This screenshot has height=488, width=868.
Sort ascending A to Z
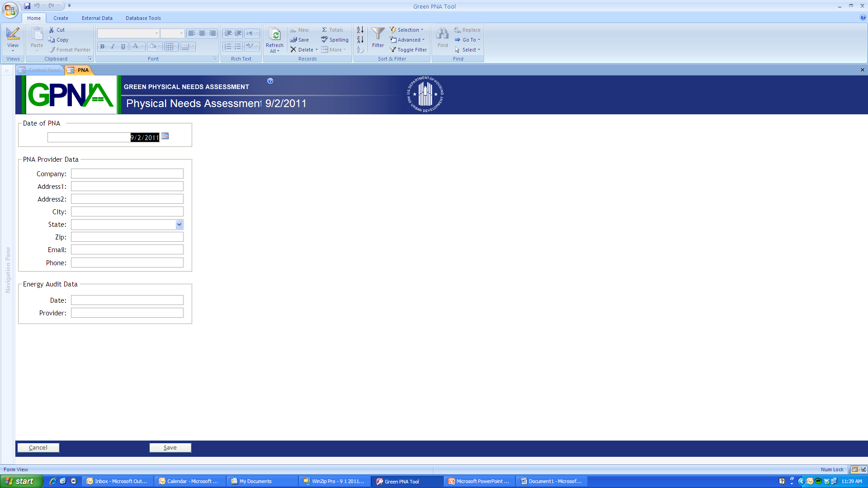pyautogui.click(x=360, y=30)
